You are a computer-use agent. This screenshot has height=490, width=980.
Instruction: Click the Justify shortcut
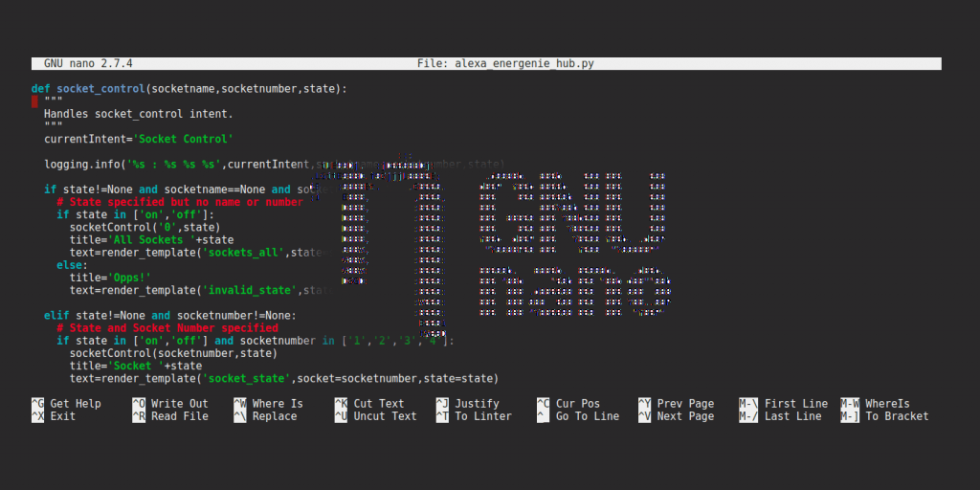477,404
